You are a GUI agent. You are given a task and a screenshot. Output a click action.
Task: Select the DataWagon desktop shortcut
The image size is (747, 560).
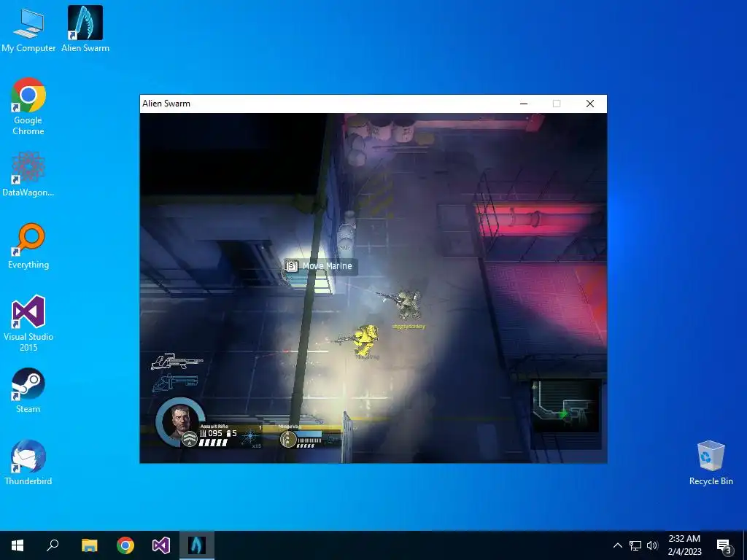pos(28,174)
